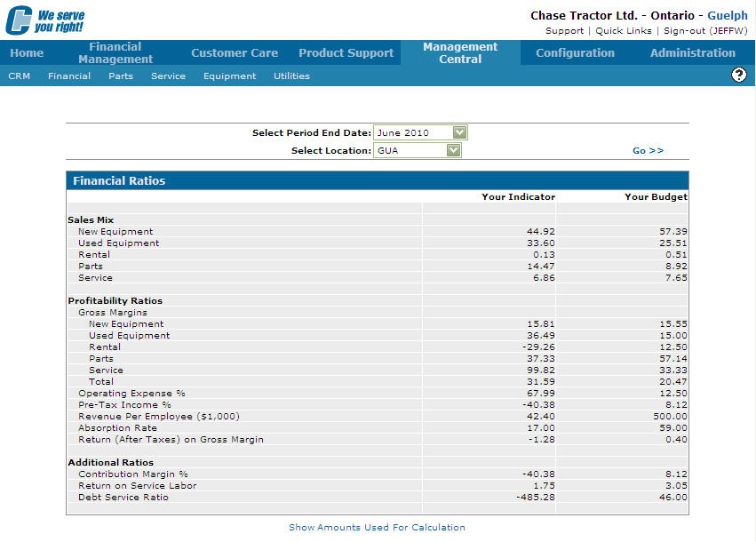The height and width of the screenshot is (542, 756).
Task: Click Revenue Per Employee ($1,000) label
Action: [159, 416]
